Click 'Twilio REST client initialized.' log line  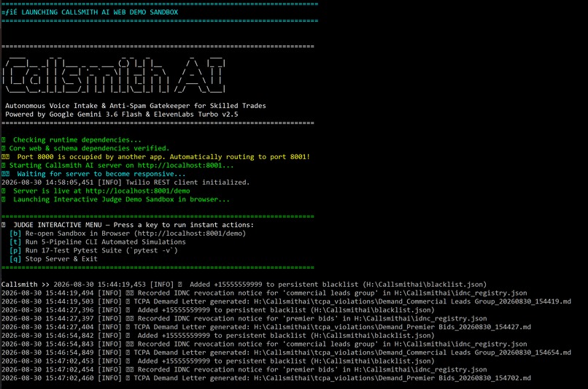coord(125,182)
